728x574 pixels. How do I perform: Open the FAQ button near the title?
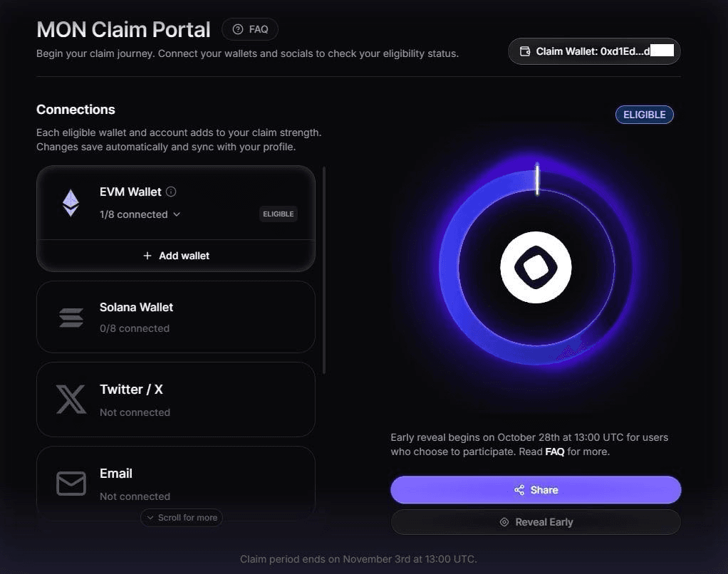click(x=250, y=29)
